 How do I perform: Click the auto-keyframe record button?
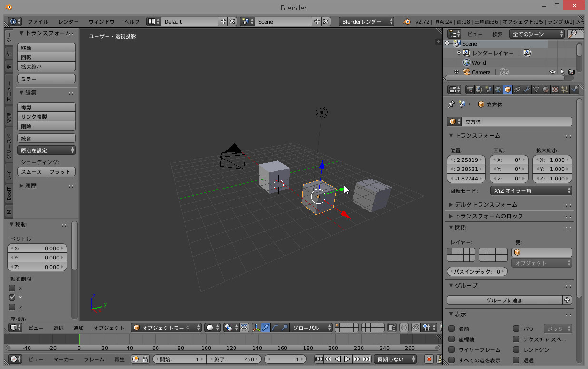(429, 359)
